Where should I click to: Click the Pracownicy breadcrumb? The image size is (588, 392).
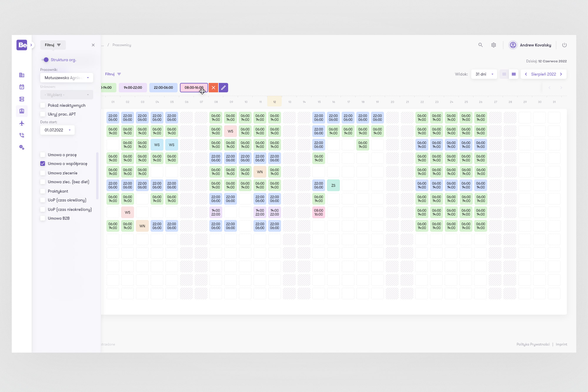tap(122, 45)
